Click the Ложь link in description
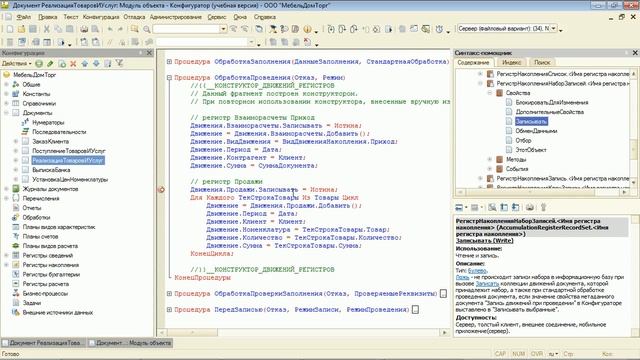This screenshot has height=360, width=640. click(462, 277)
